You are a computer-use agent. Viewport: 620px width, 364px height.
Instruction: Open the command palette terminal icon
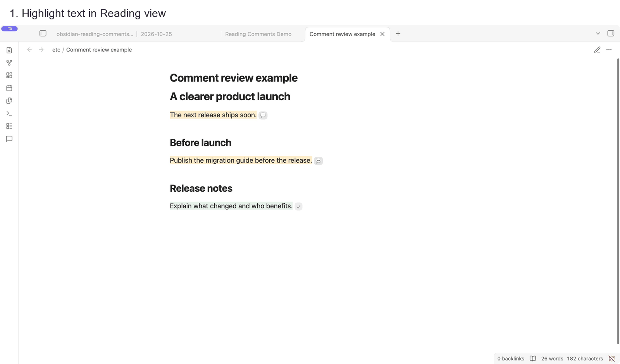click(9, 113)
